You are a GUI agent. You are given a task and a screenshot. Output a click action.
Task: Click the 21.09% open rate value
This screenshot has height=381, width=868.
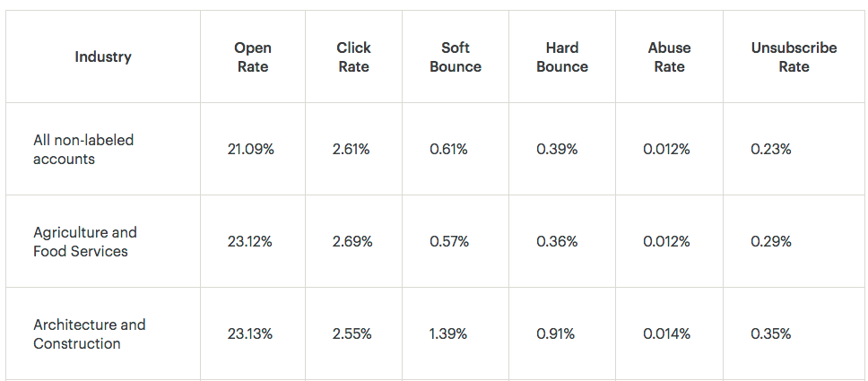coord(251,150)
